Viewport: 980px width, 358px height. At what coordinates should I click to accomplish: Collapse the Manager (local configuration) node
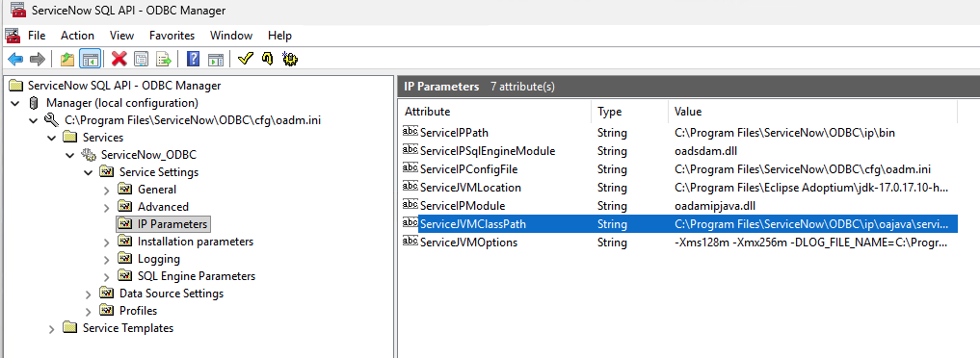click(x=15, y=103)
